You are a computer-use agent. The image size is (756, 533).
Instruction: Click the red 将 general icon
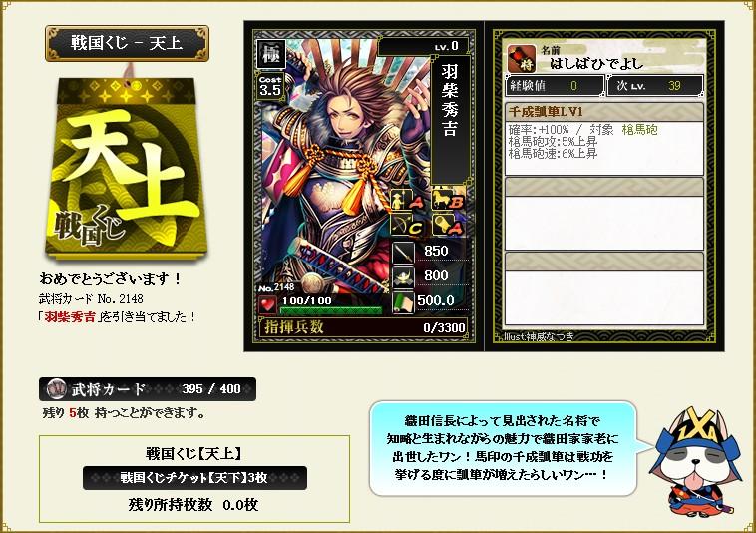pyautogui.click(x=522, y=59)
